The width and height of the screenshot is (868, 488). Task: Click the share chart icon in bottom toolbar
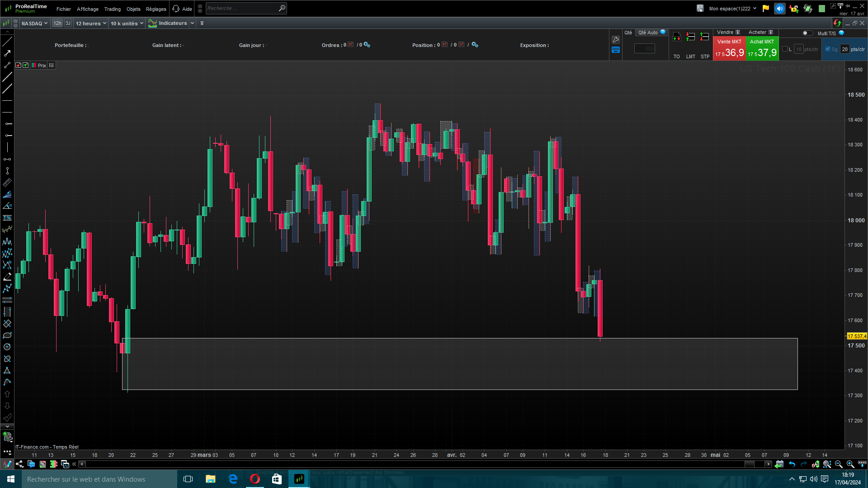(x=19, y=464)
